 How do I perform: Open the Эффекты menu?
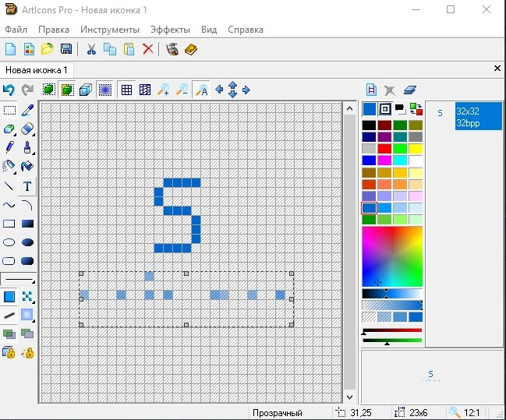click(x=170, y=30)
